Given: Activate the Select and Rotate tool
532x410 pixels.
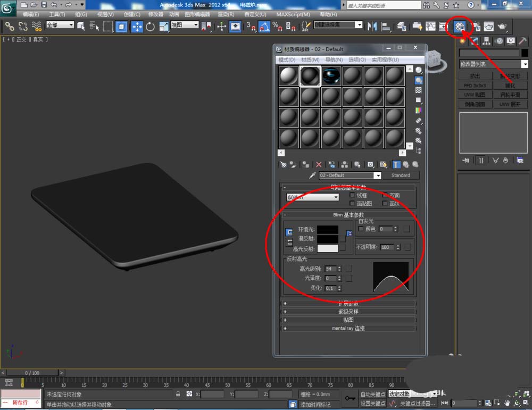Looking at the screenshot, I should pyautogui.click(x=150, y=27).
